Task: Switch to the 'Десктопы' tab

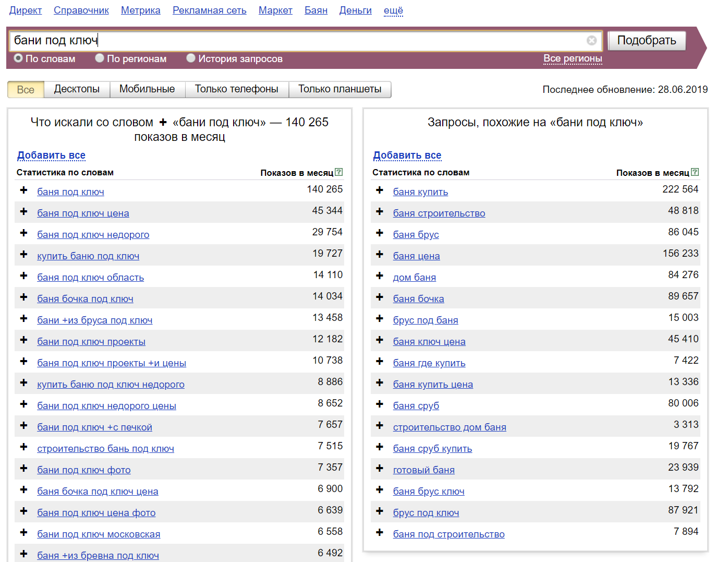Action: pyautogui.click(x=77, y=89)
